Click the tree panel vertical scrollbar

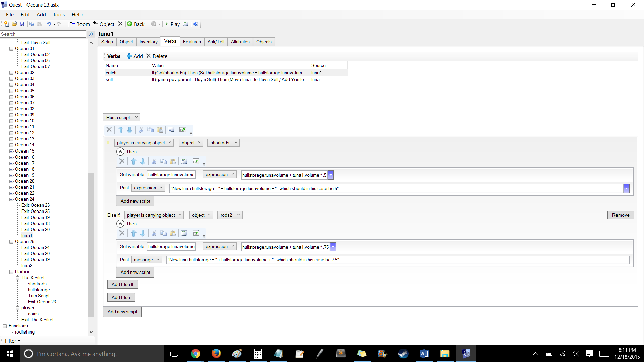(x=91, y=245)
